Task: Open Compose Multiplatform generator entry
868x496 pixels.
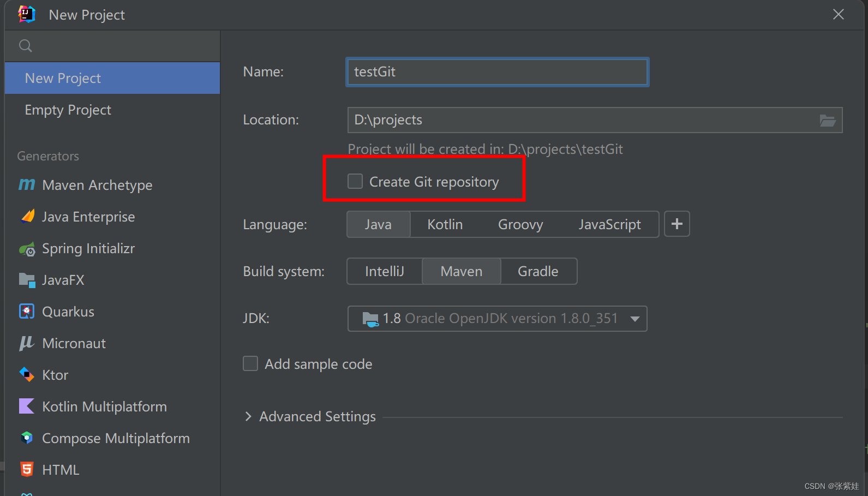Action: 112,438
